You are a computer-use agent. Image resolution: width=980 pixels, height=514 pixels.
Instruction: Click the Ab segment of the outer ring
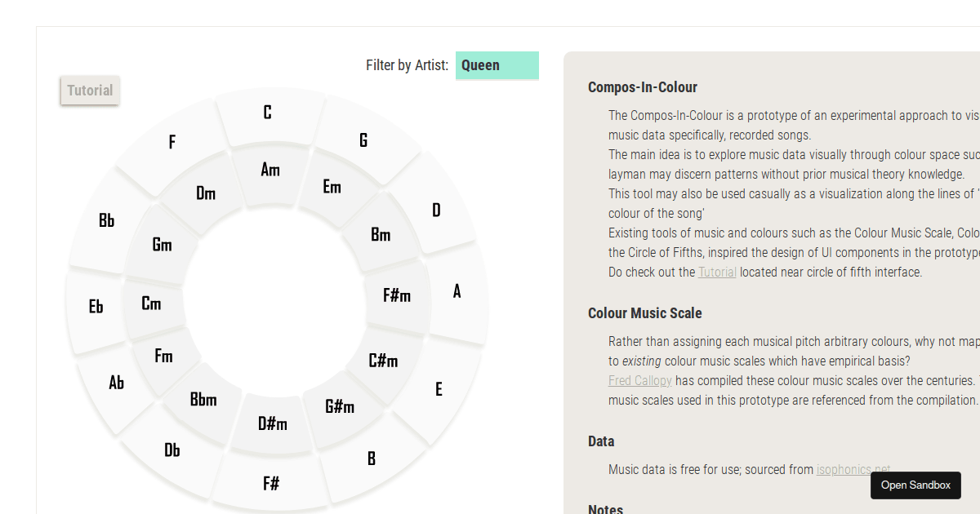pos(117,383)
